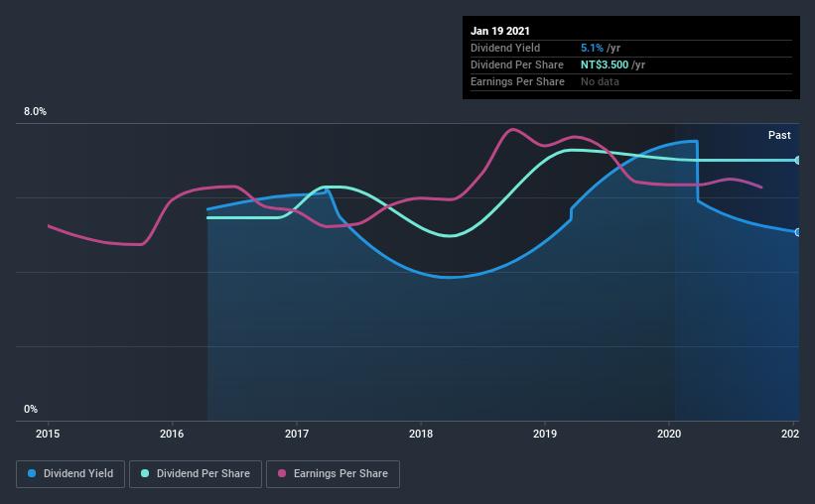Click the 8.0% y-axis label
815x504 pixels.
pos(35,112)
